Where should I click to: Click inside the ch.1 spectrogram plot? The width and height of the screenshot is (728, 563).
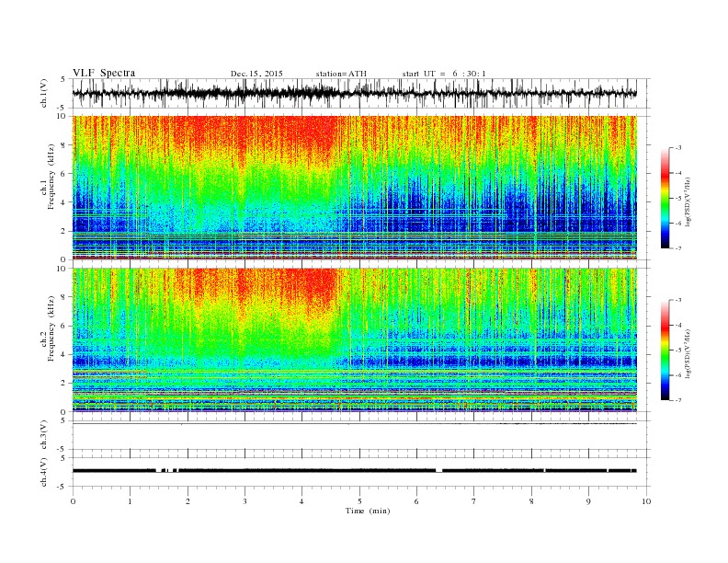pyautogui.click(x=355, y=188)
